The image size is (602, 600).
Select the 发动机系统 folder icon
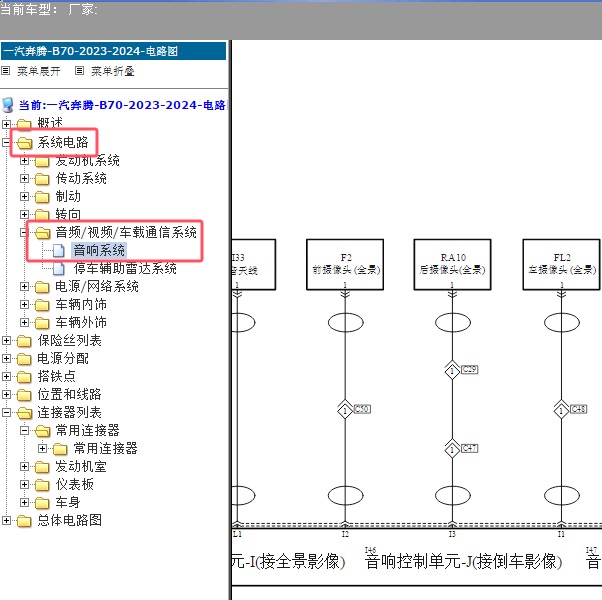tap(42, 161)
